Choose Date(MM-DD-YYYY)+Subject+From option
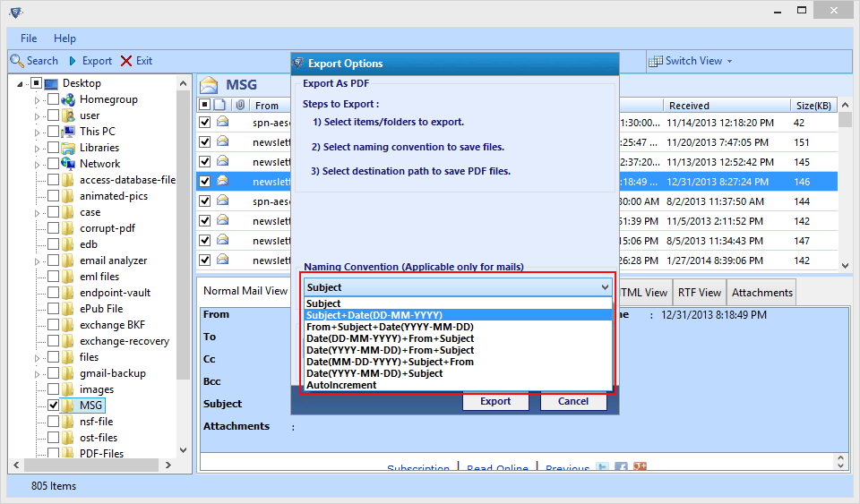Screen dimensions: 860x504 point(458,362)
